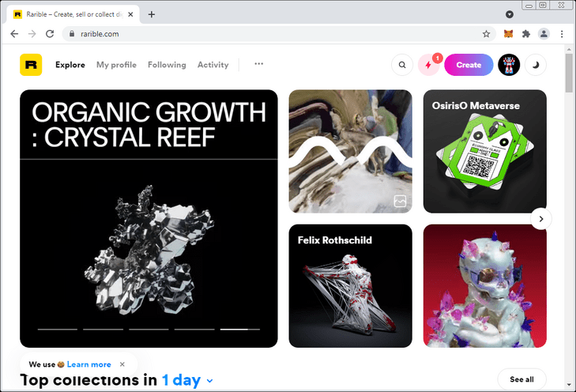Toggle dark mode with moon icon
This screenshot has height=392, width=576.
[536, 65]
